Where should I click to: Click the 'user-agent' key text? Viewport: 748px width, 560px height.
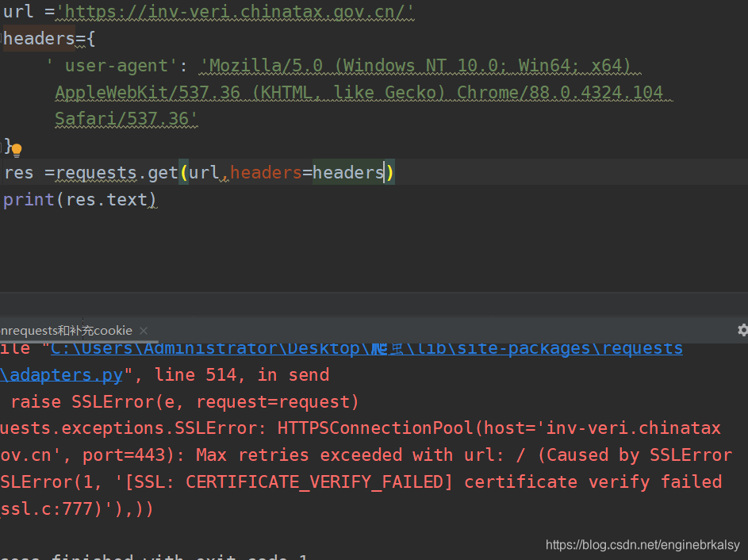pos(112,66)
